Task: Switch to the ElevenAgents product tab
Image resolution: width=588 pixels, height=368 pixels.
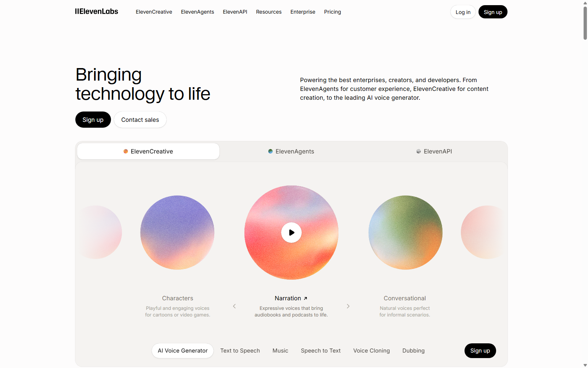Action: tap(291, 151)
